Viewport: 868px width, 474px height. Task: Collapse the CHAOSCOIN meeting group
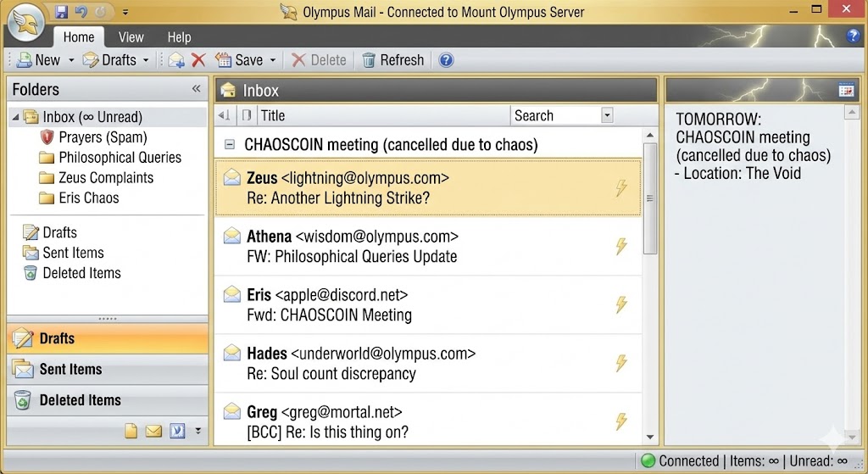(x=229, y=144)
